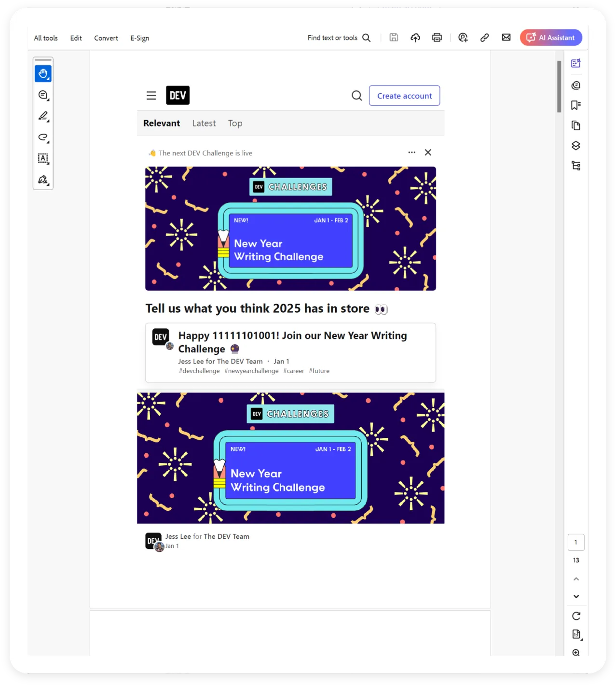Open the structure tree panel

click(576, 166)
